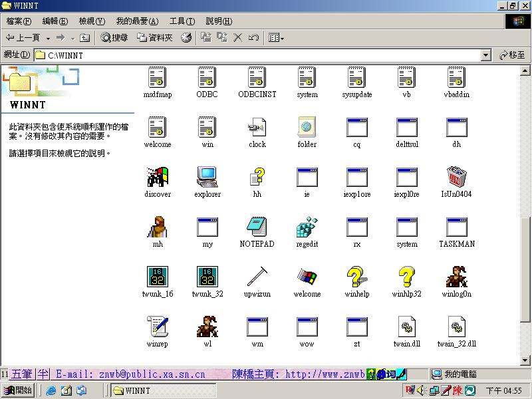Select the clock media file icon
The height and width of the screenshot is (399, 532).
[x=257, y=127]
